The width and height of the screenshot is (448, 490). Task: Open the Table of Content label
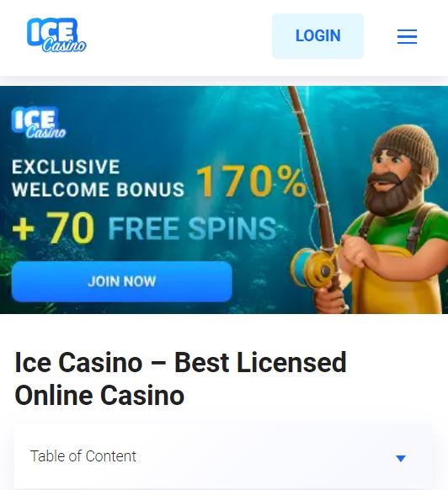coord(83,456)
